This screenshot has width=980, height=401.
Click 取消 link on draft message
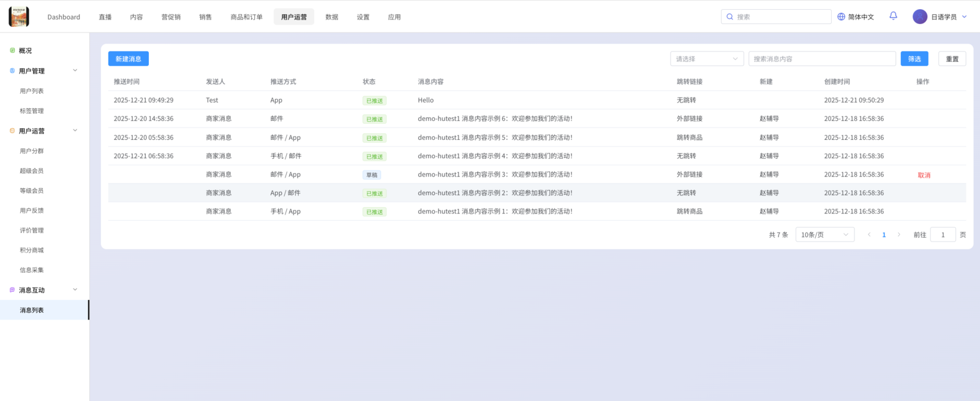(x=924, y=175)
